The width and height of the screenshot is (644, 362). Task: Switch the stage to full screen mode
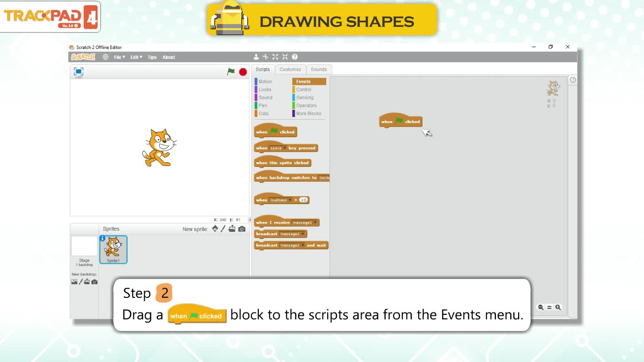(x=79, y=71)
